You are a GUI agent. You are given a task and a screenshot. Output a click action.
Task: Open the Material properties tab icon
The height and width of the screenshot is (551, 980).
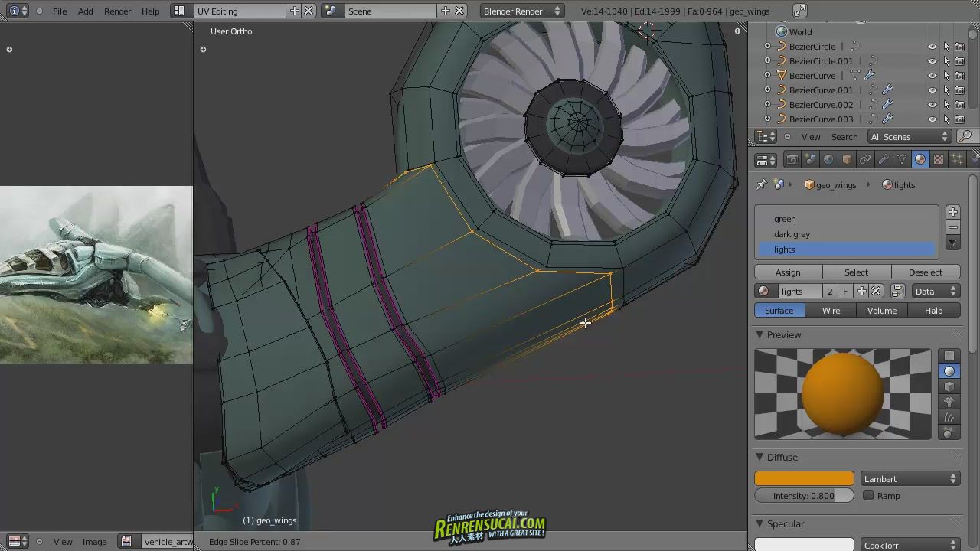[x=920, y=159]
